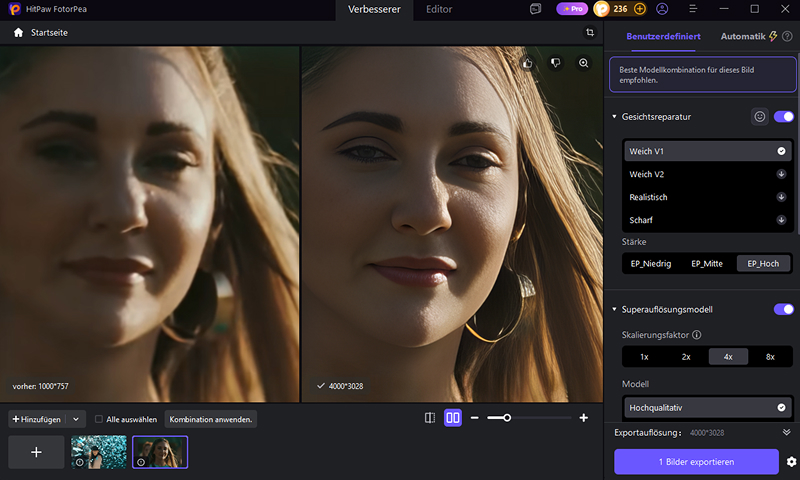Click the Beste Modellkombination recommendation box
This screenshot has width=800, height=480.
point(703,74)
